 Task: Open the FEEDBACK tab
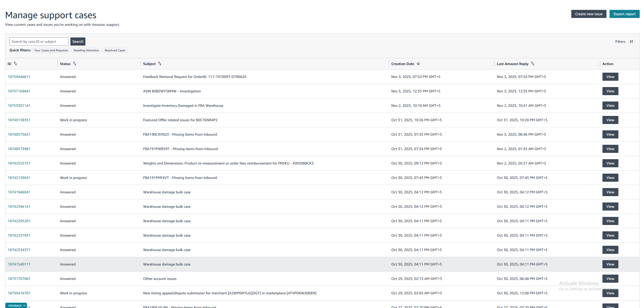click(15, 305)
